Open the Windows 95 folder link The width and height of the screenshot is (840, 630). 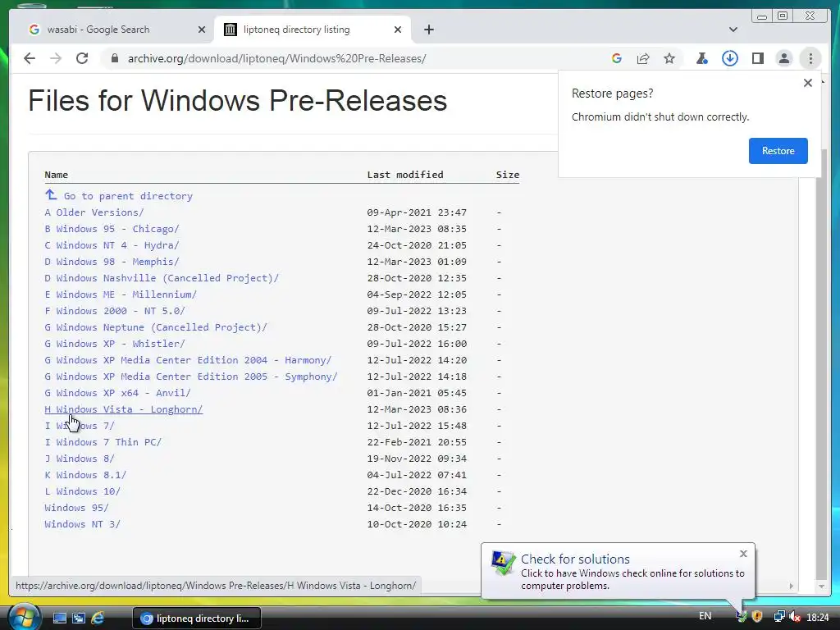tap(76, 508)
